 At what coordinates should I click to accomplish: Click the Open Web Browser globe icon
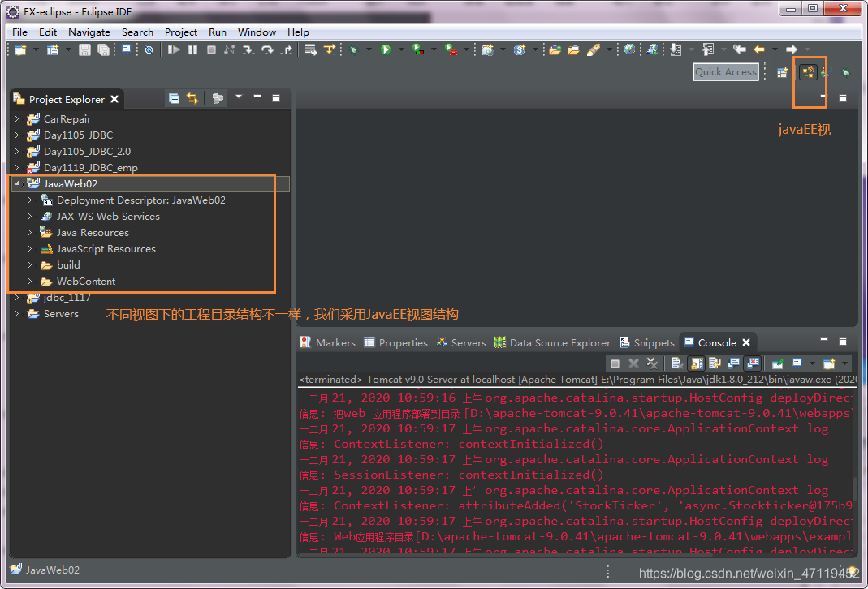tap(629, 49)
